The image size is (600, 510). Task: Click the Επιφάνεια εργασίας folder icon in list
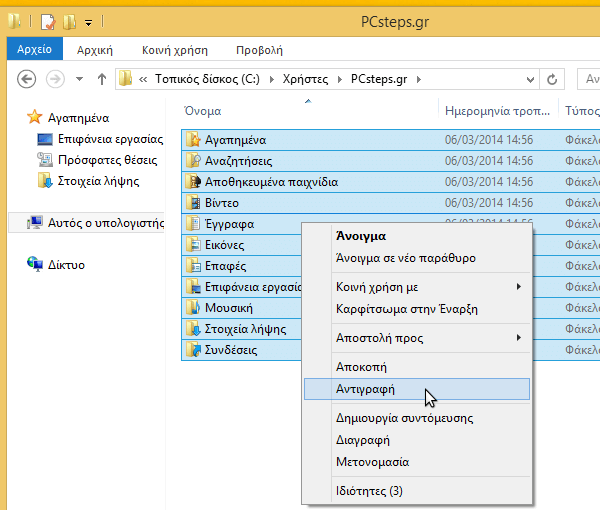(x=193, y=287)
